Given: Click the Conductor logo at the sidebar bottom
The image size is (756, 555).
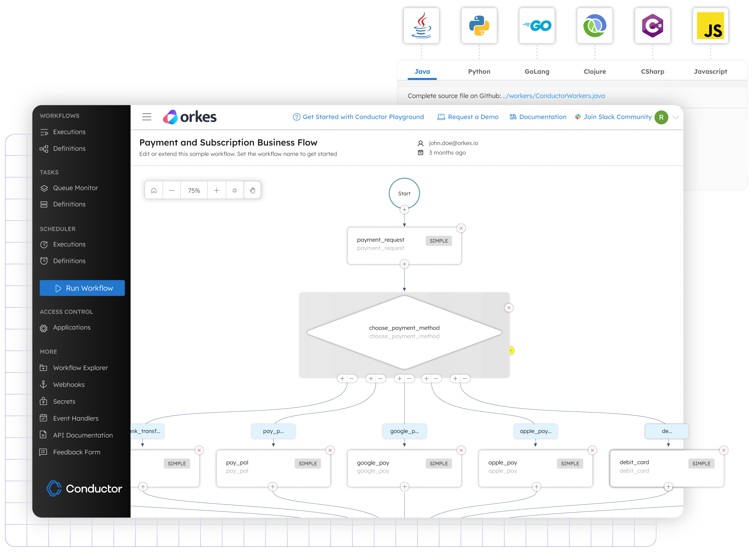Looking at the screenshot, I should tap(84, 488).
